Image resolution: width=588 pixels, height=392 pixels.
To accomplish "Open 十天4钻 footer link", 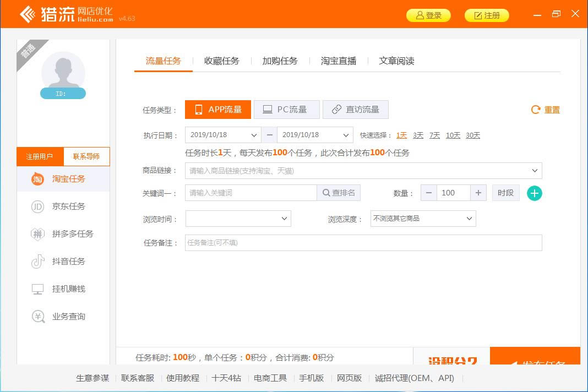I will coord(226,378).
